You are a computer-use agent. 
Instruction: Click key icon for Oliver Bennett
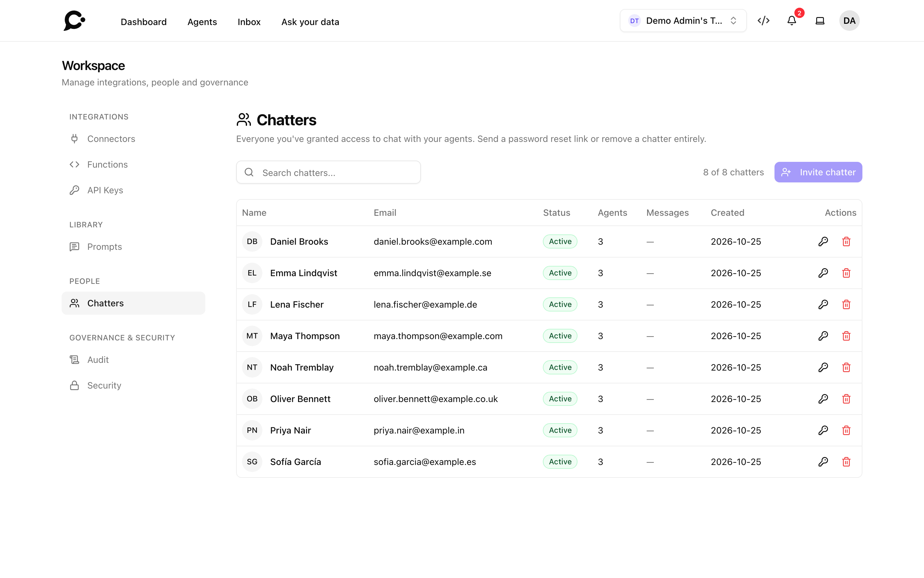[823, 399]
